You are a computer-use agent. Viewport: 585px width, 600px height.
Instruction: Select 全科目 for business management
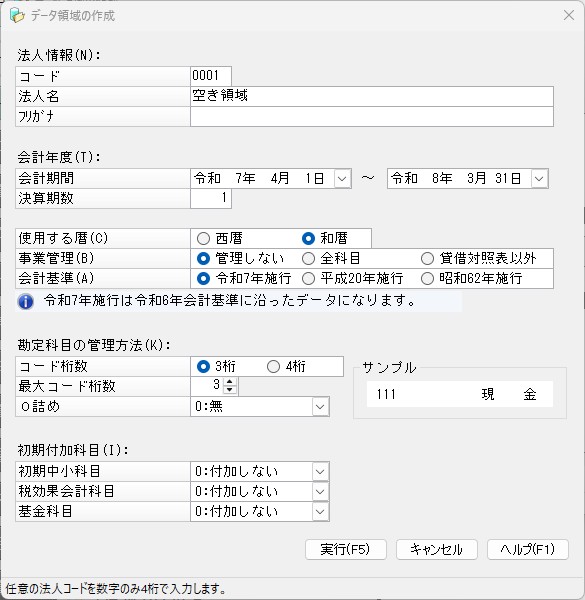click(x=308, y=259)
